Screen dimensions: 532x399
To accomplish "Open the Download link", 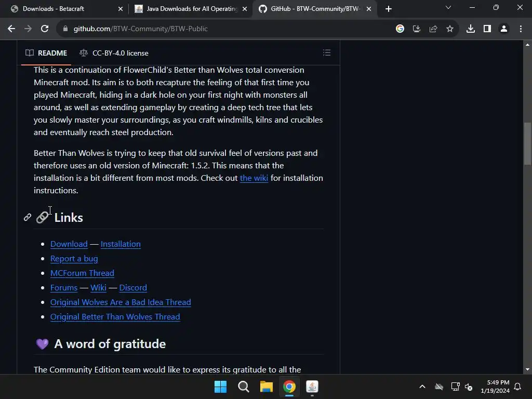I will [69, 244].
